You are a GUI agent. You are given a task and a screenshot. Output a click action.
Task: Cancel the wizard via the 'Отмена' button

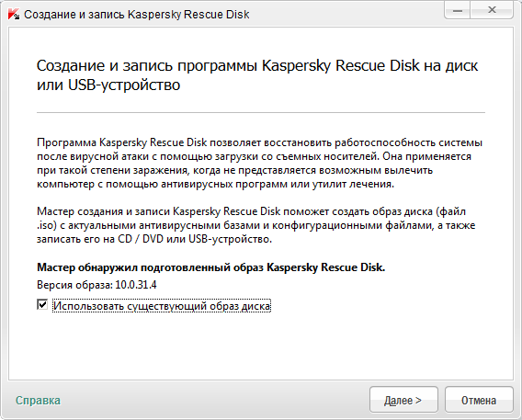[x=479, y=400]
